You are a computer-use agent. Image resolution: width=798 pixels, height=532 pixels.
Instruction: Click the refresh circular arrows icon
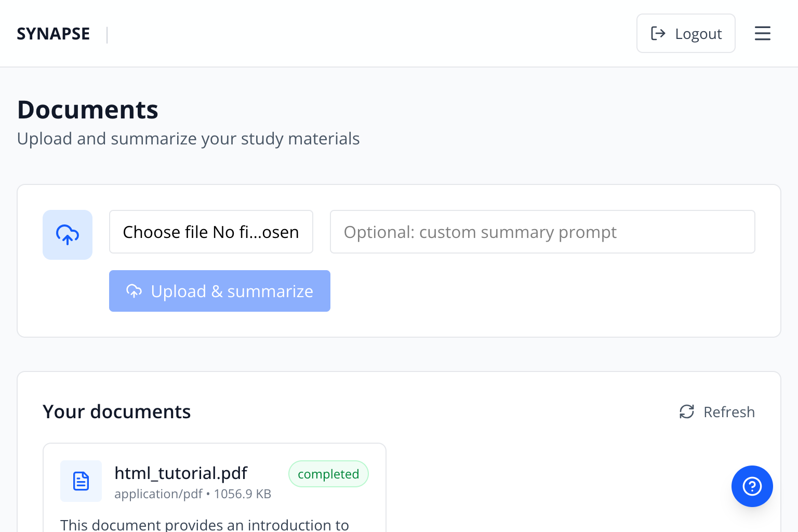pyautogui.click(x=687, y=411)
